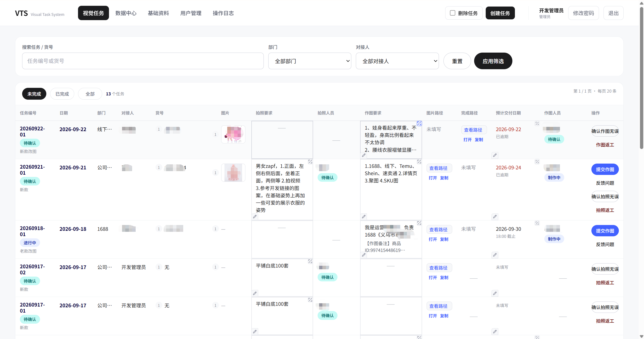Open the 视觉任务 nav tab

coord(93,13)
